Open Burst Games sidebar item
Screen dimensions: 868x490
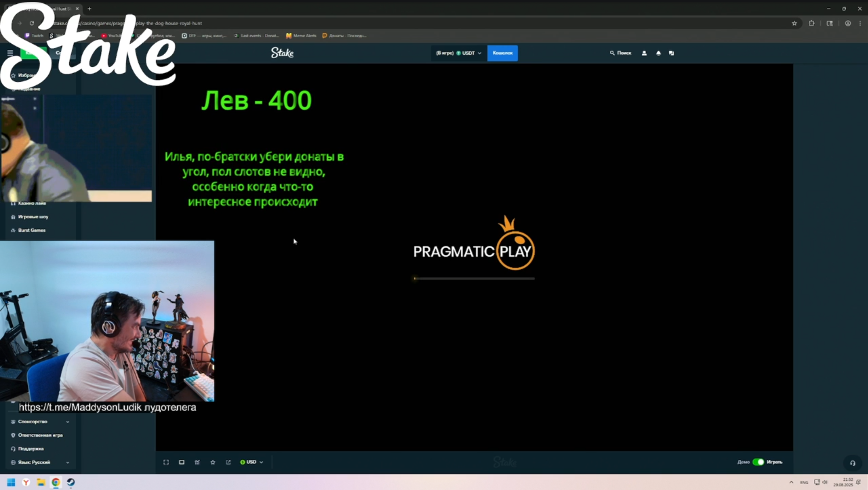click(32, 230)
